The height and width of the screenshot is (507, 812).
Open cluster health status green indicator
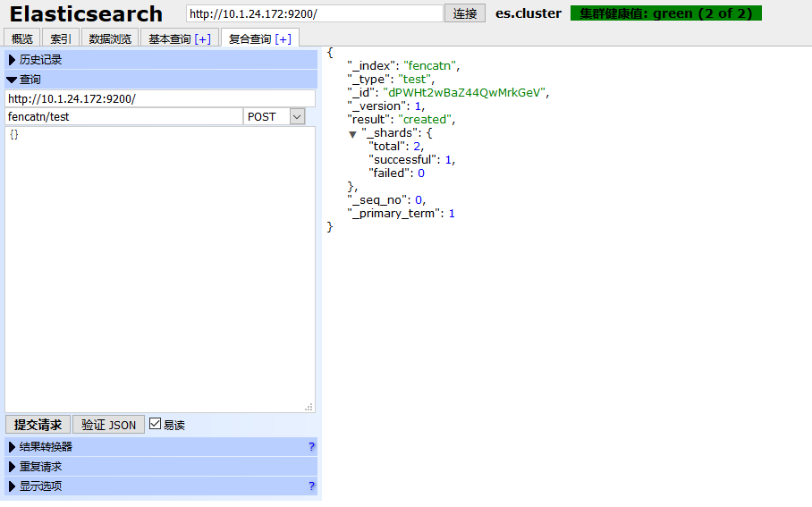coord(666,13)
